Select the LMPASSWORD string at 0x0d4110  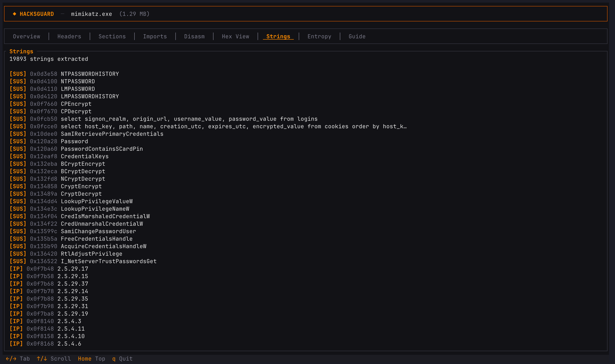(x=52, y=89)
